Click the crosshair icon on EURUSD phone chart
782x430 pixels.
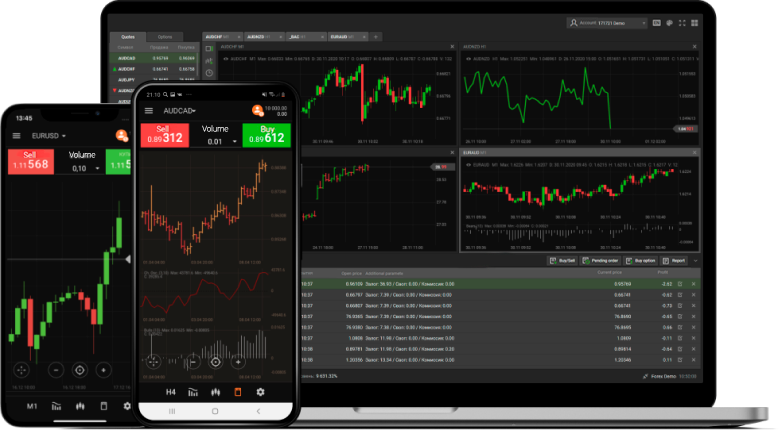pos(21,369)
